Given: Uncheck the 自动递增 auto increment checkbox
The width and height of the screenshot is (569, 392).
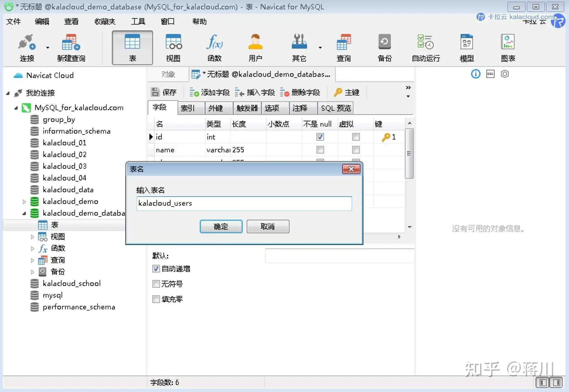Looking at the screenshot, I should [x=156, y=269].
